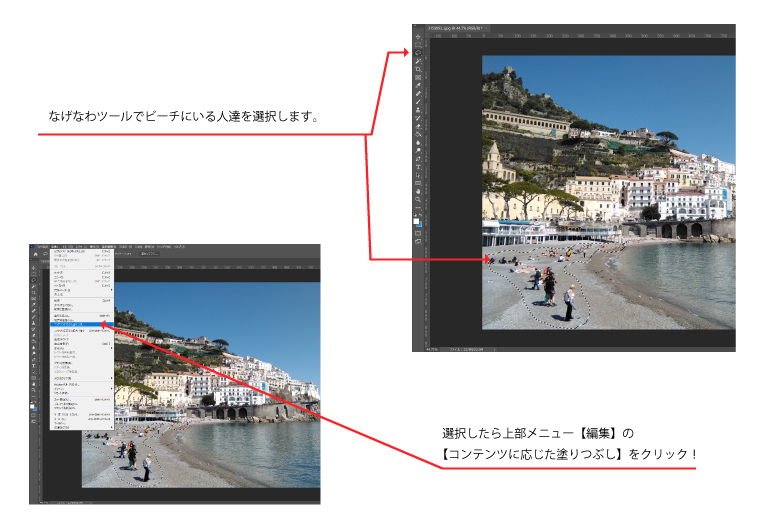Select the Lasso tool in the large Photoshop window
The height and width of the screenshot is (530, 760).
418,53
